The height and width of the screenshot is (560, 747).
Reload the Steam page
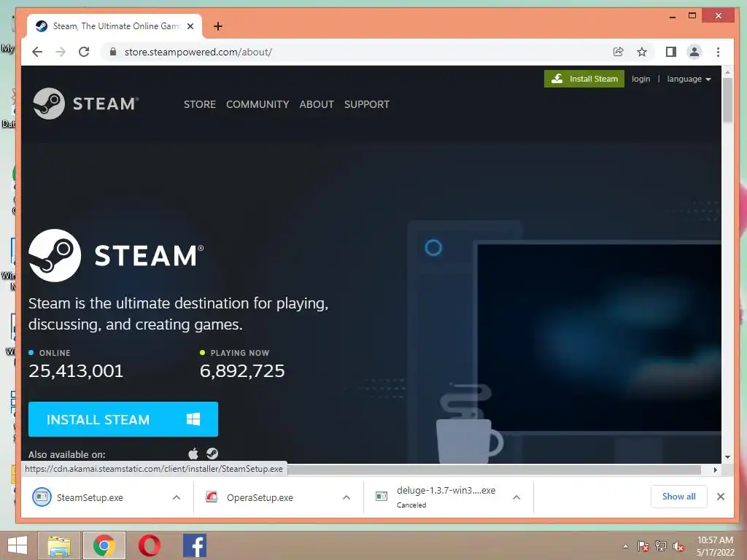point(84,52)
